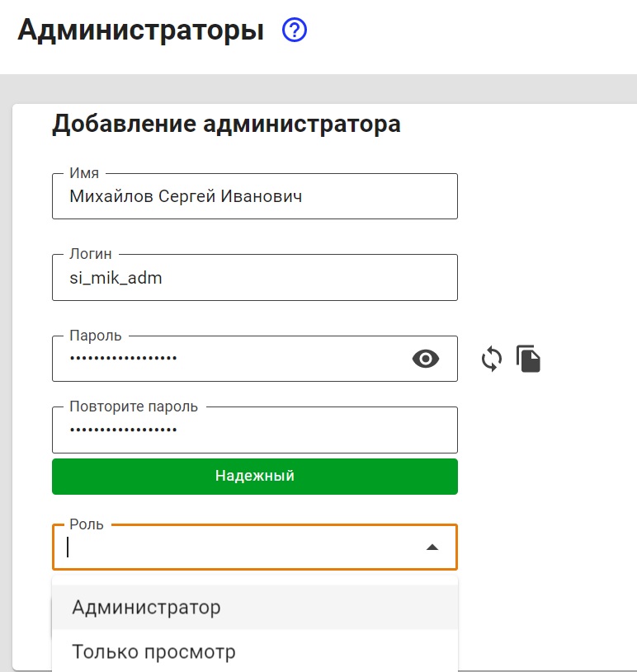Copy the password with the copy icon
The width and height of the screenshot is (637, 672).
click(x=529, y=359)
